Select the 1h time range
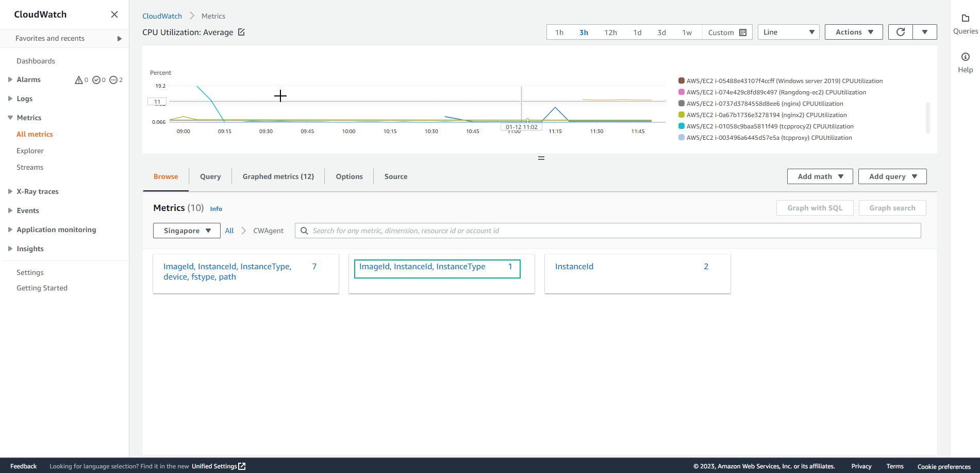 click(x=559, y=32)
